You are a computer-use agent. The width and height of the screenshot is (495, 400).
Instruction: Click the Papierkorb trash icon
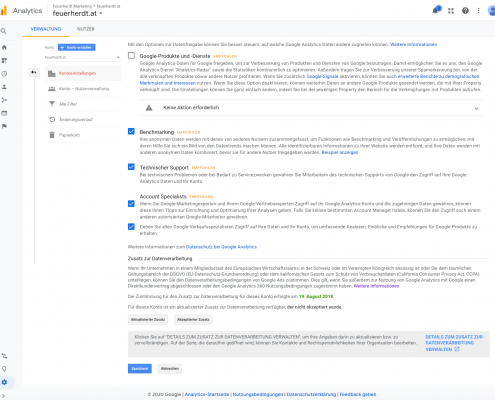click(x=52, y=135)
